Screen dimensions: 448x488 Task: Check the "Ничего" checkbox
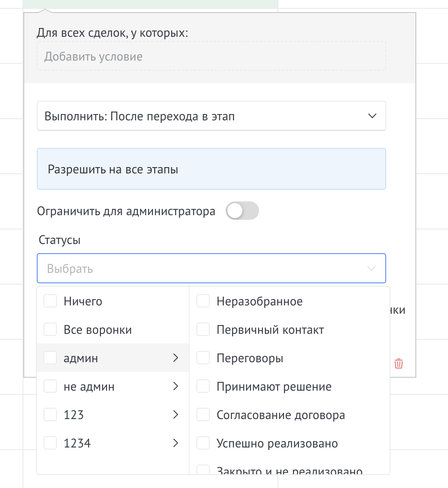[50, 300]
